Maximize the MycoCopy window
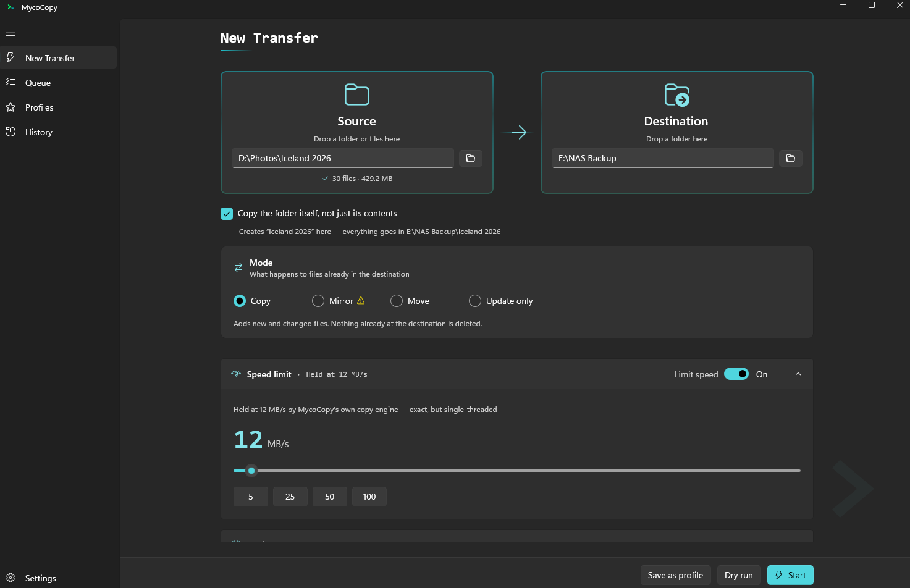The width and height of the screenshot is (910, 588). click(872, 5)
